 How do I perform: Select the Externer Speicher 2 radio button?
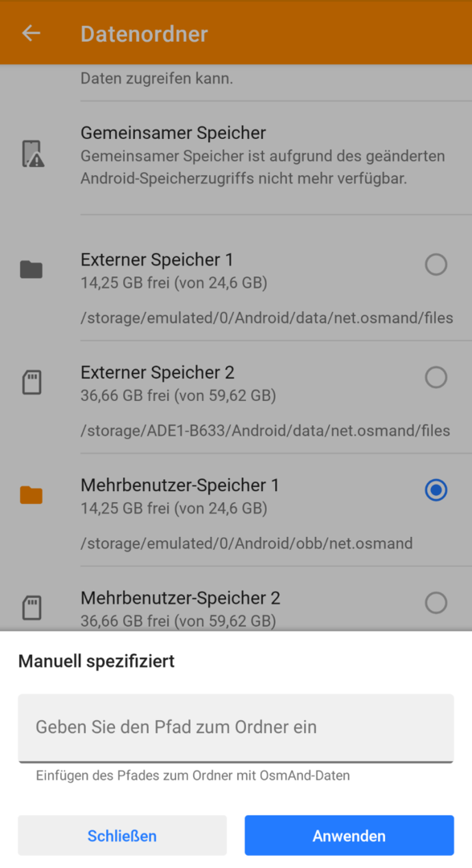coord(436,378)
